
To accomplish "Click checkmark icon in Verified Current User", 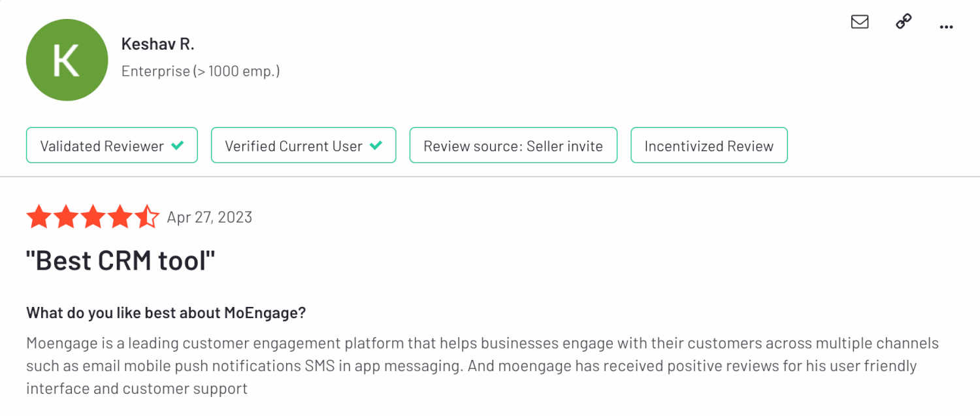I will 376,146.
